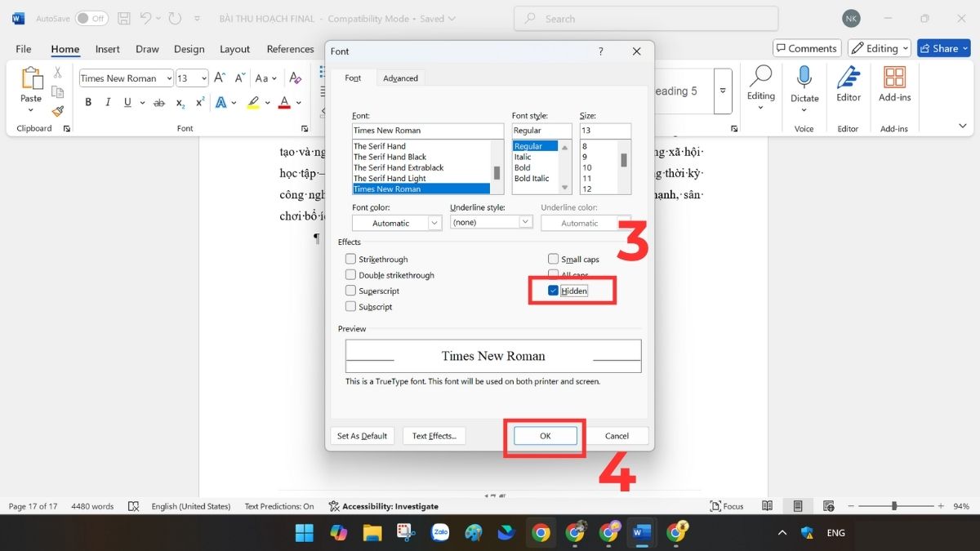The width and height of the screenshot is (980, 551).
Task: Open the Dictate microphone tool
Action: pos(804,85)
